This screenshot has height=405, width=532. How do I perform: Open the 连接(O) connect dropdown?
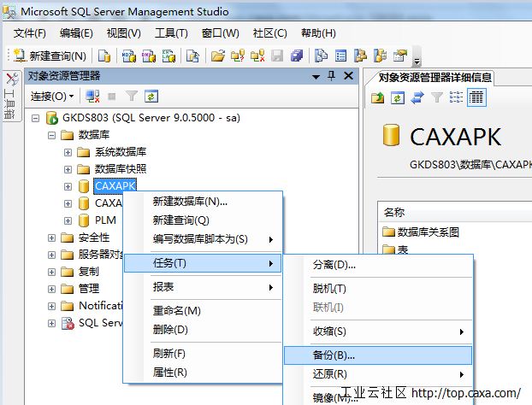52,97
